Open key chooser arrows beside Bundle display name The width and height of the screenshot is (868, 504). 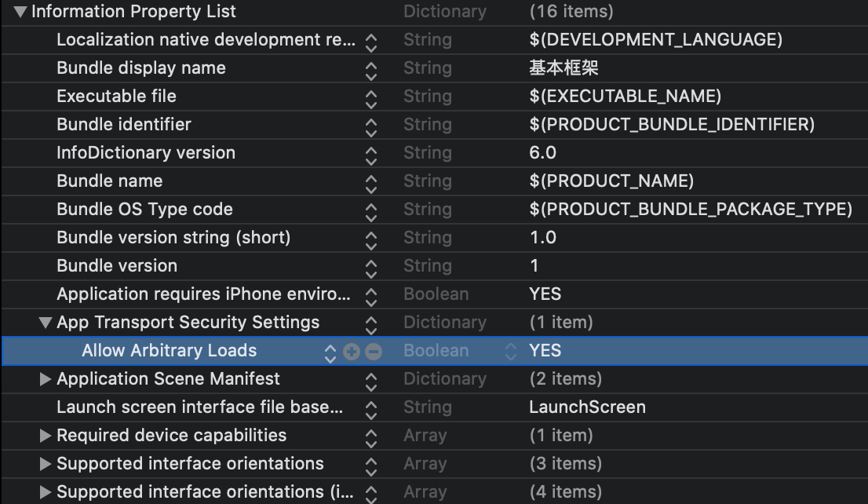(371, 69)
